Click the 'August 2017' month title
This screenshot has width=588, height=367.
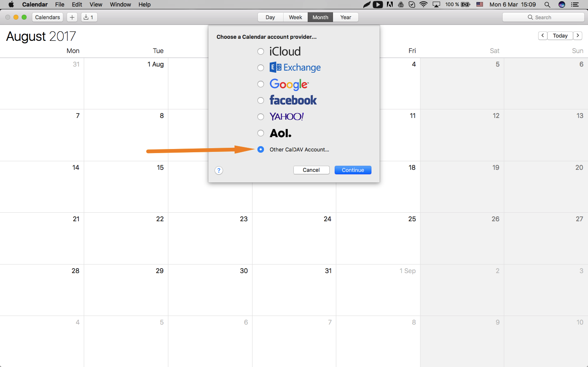[41, 36]
